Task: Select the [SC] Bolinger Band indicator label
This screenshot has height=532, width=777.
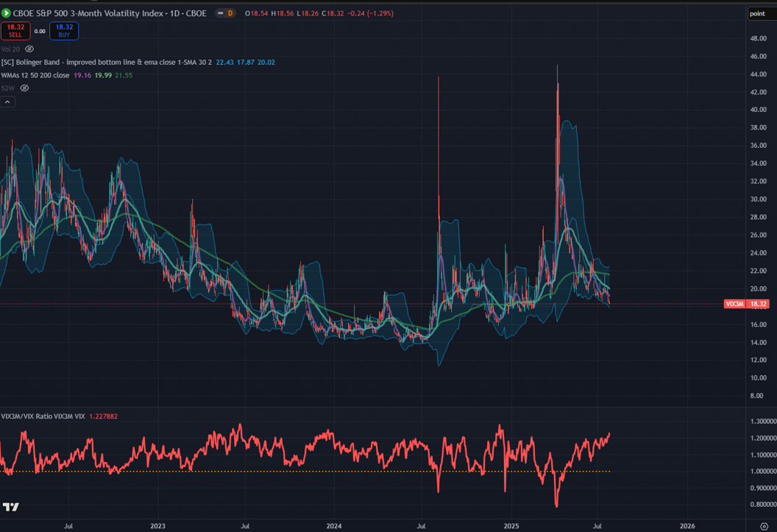Action: click(106, 63)
